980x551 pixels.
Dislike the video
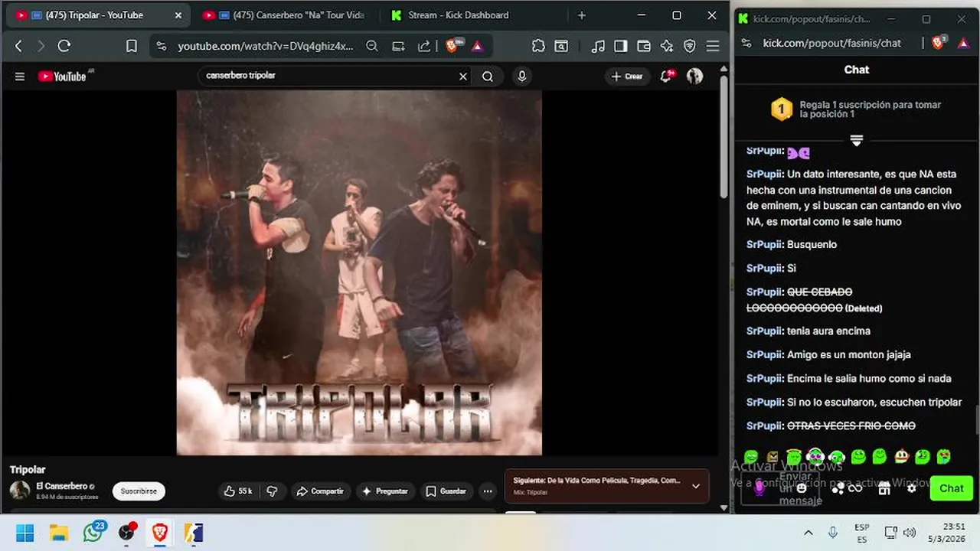(x=273, y=491)
